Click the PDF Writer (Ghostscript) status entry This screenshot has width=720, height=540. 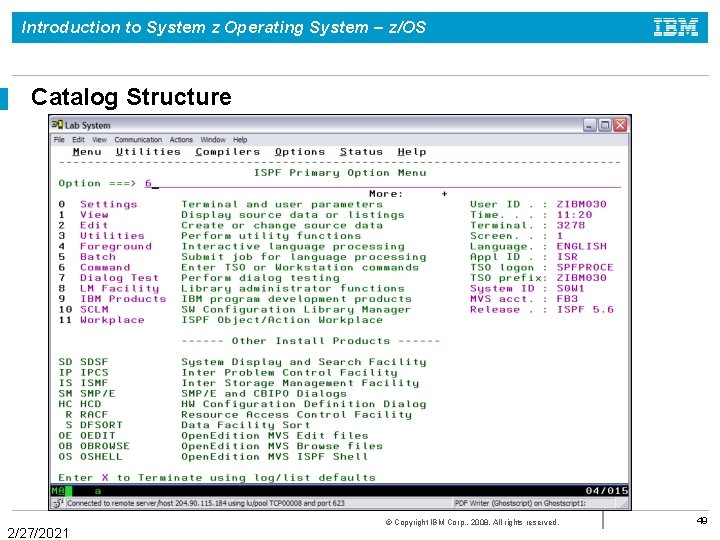pyautogui.click(x=520, y=503)
